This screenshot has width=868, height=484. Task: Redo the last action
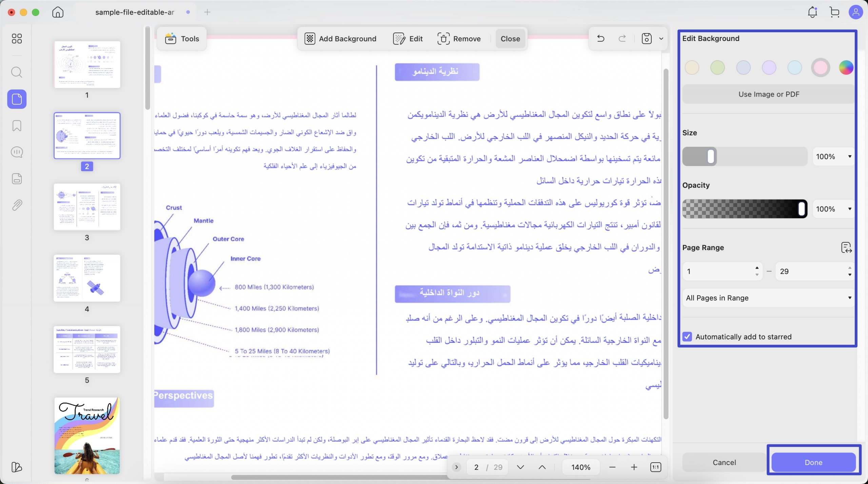coord(622,38)
